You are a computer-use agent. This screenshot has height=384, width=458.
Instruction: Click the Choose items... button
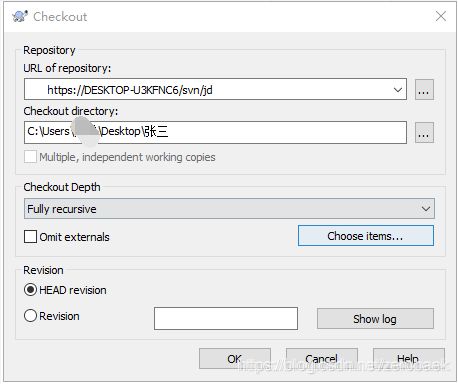(366, 236)
